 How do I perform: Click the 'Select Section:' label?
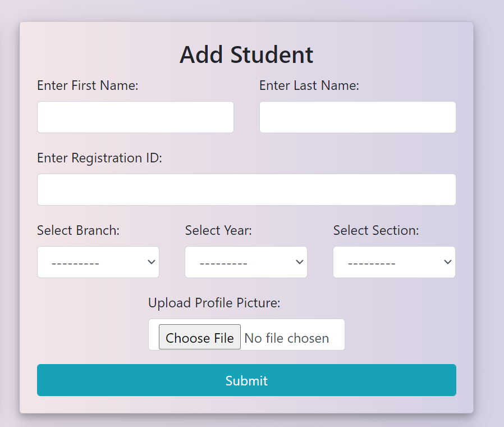(x=376, y=230)
